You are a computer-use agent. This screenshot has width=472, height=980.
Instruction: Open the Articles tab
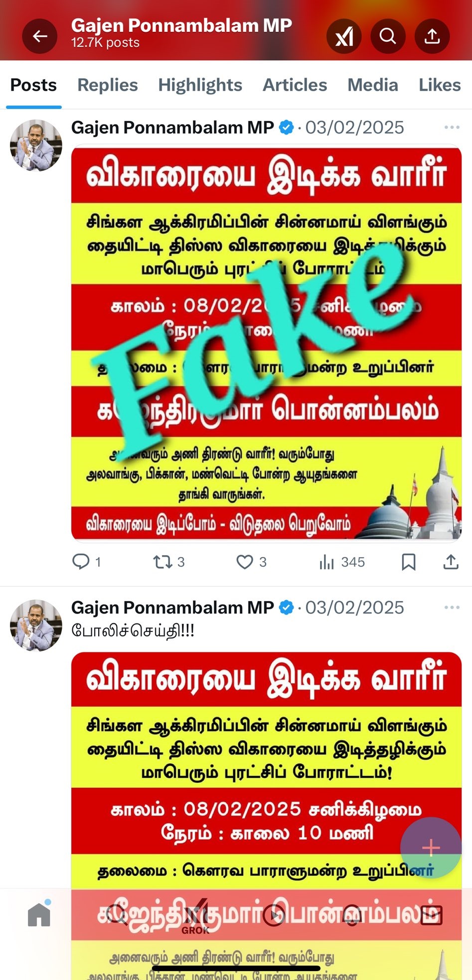pyautogui.click(x=295, y=85)
